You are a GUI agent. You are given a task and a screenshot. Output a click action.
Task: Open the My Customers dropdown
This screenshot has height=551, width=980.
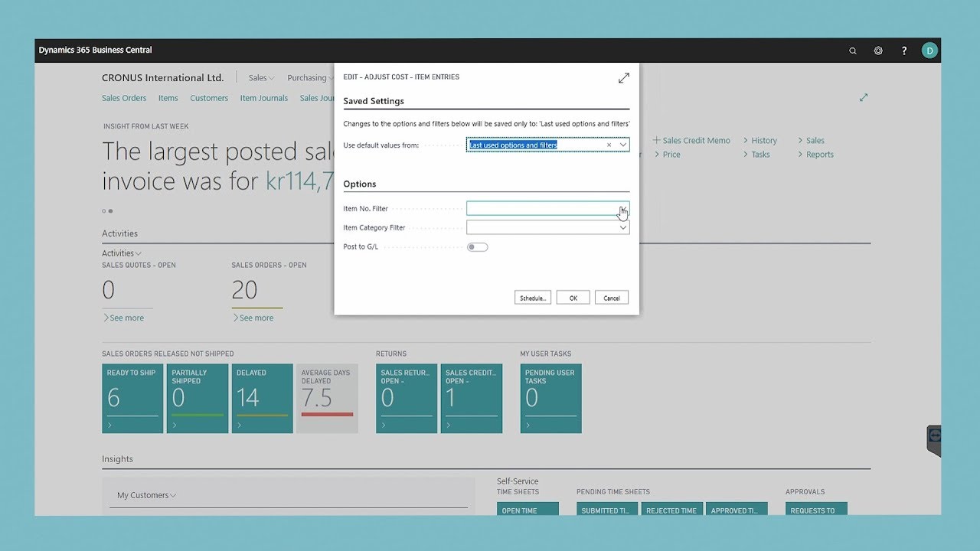146,495
